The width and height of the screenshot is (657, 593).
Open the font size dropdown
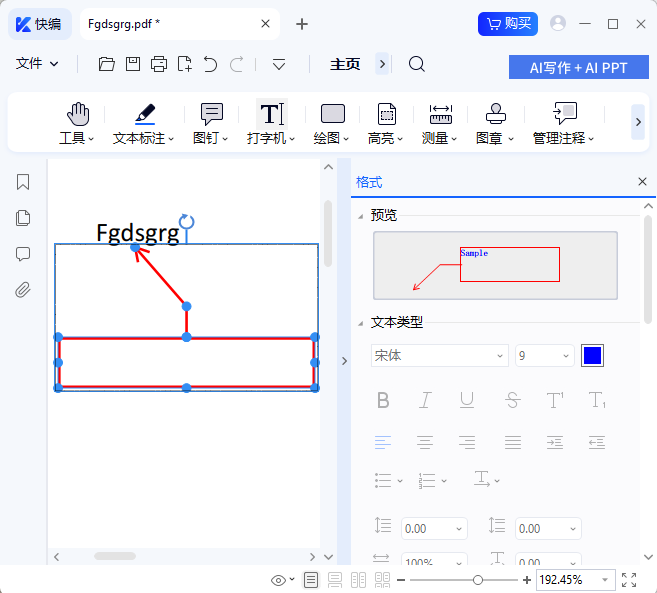(x=545, y=356)
